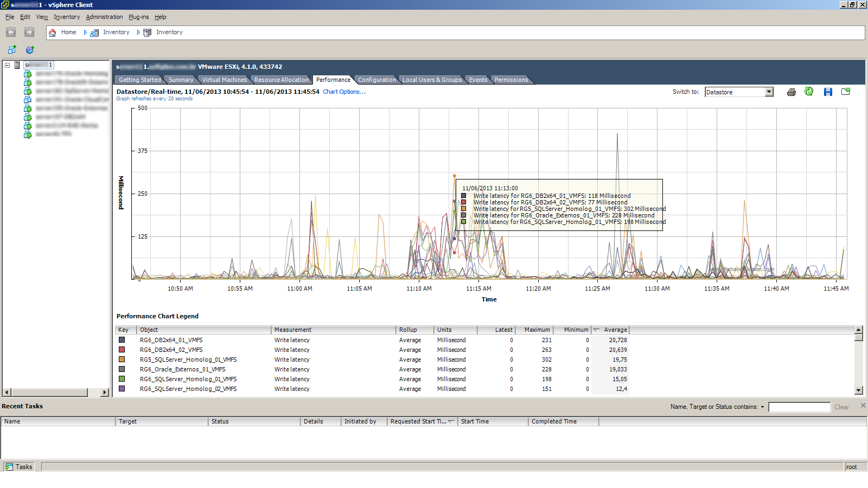868x488 pixels.
Task: Open the Help menu
Action: [160, 17]
